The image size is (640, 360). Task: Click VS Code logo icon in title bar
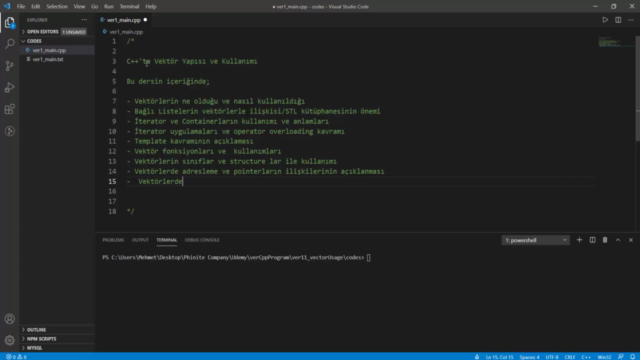7,6
